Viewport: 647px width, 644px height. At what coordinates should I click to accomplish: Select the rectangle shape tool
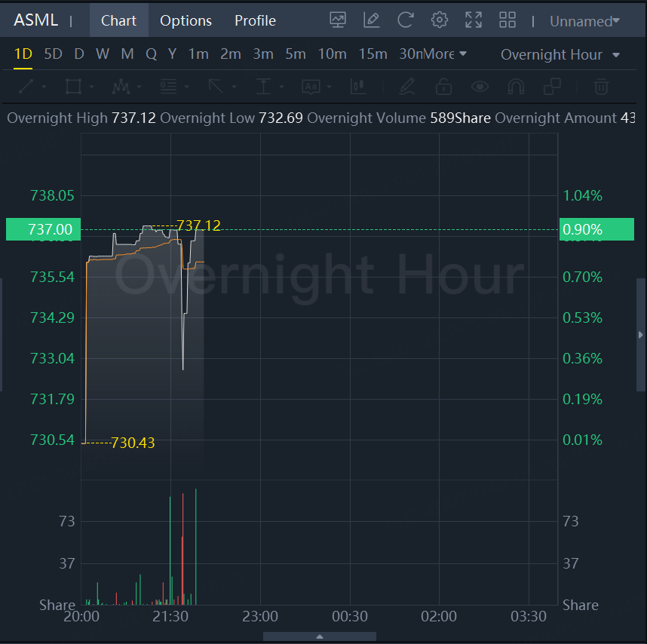point(73,87)
